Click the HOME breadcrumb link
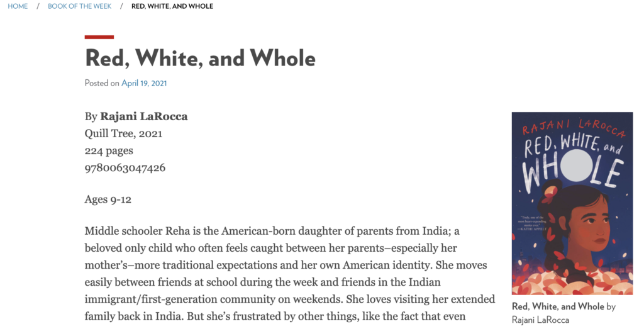The height and width of the screenshot is (326, 644). (18, 6)
